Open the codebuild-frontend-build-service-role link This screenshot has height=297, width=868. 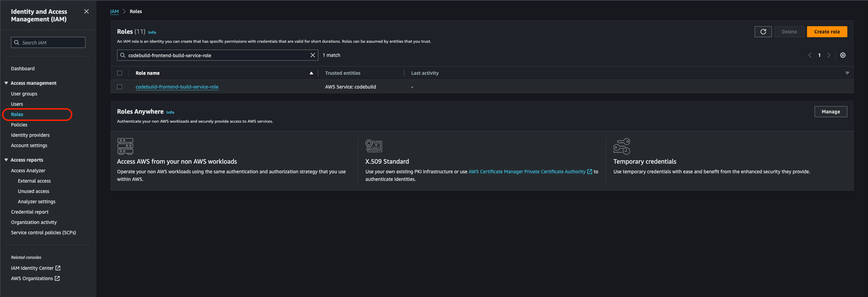177,87
